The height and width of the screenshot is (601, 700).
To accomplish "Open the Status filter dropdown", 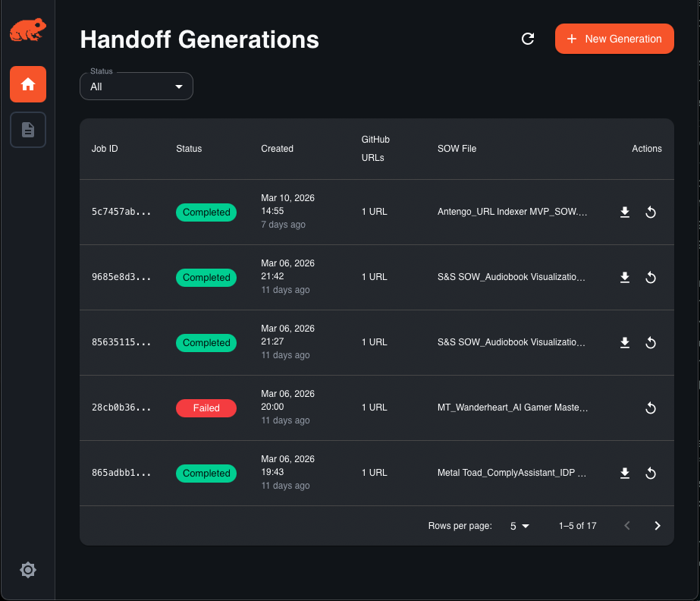I will (x=137, y=87).
